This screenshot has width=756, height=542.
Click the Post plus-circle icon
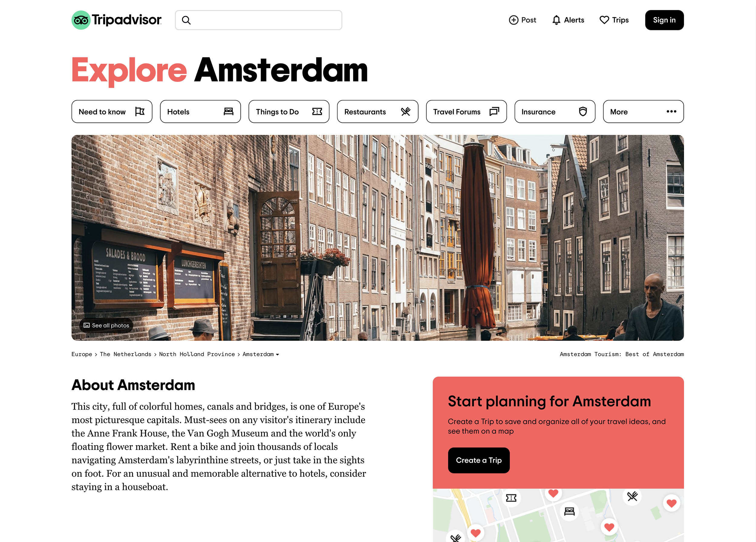pyautogui.click(x=513, y=20)
